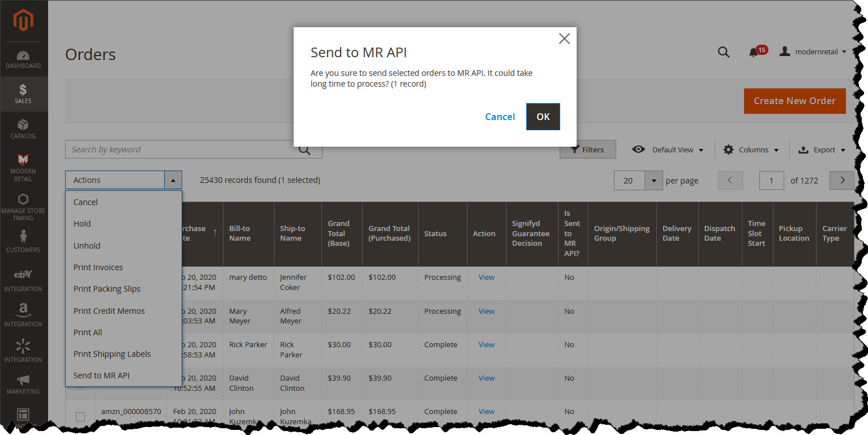Sort by Pickup Location column
This screenshot has width=868, height=435.
click(794, 233)
